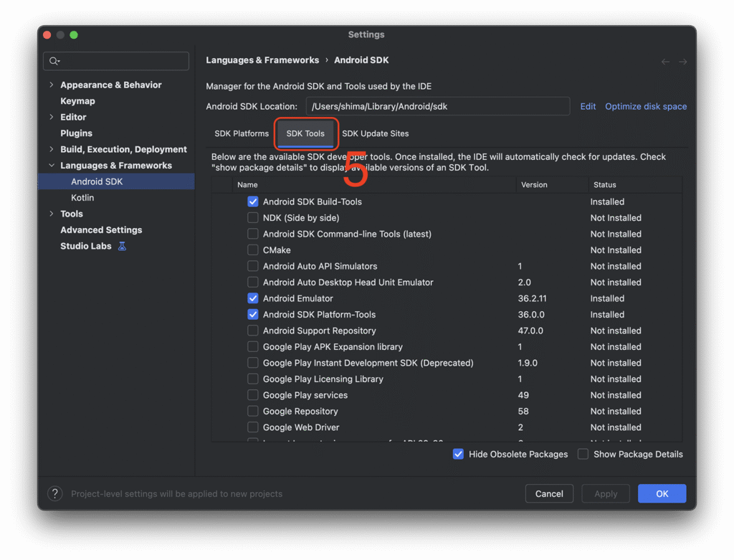Click the Android SDK Location path field
734x560 pixels.
[x=437, y=106]
